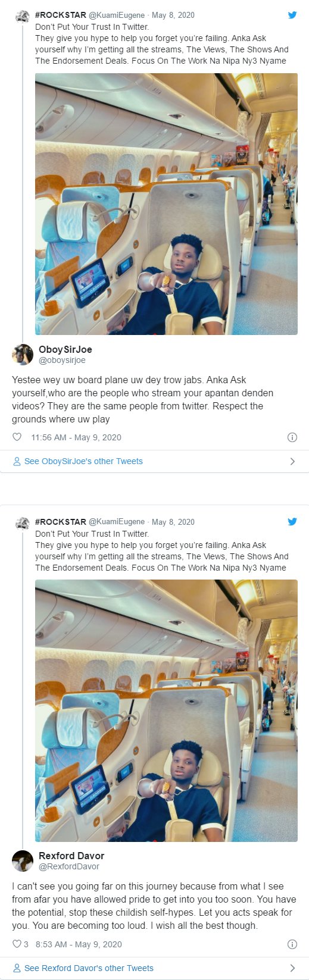Viewport: 309px width, 980px height.
Task: Click OboySirJoe's profile avatar
Action: pos(23,355)
